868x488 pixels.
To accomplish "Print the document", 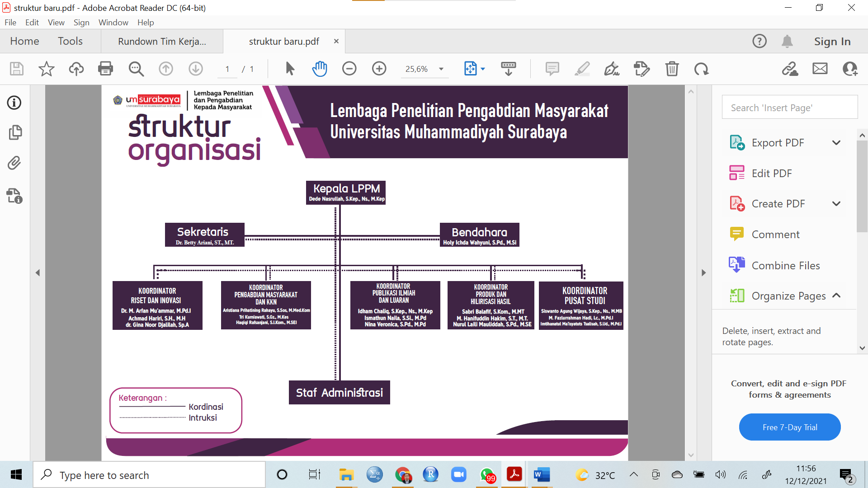I will click(x=105, y=69).
